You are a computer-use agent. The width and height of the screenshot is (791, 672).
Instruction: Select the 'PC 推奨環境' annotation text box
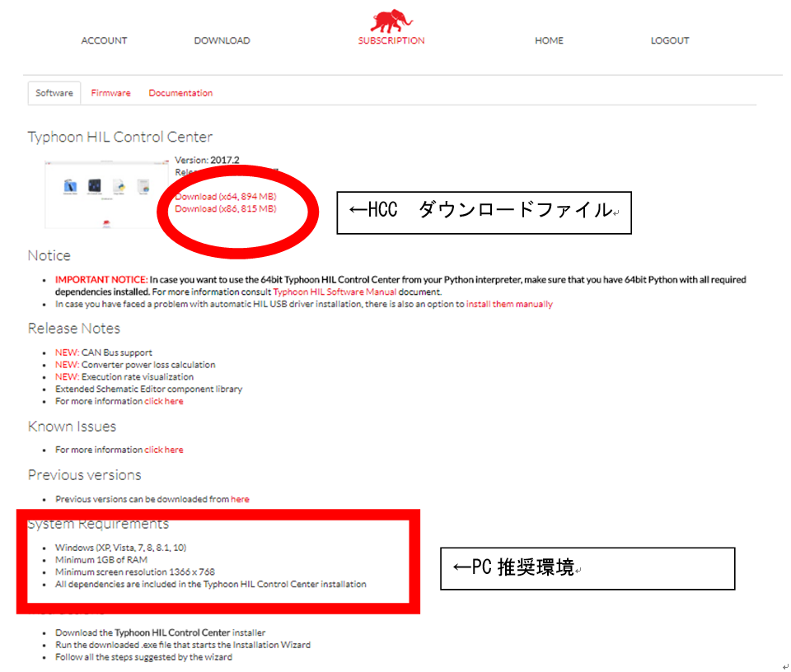tap(587, 568)
